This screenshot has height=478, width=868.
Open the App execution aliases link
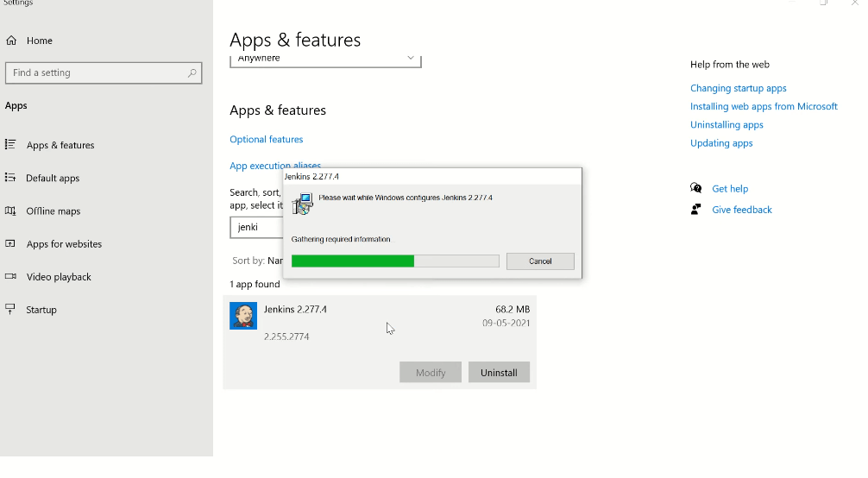(x=275, y=165)
